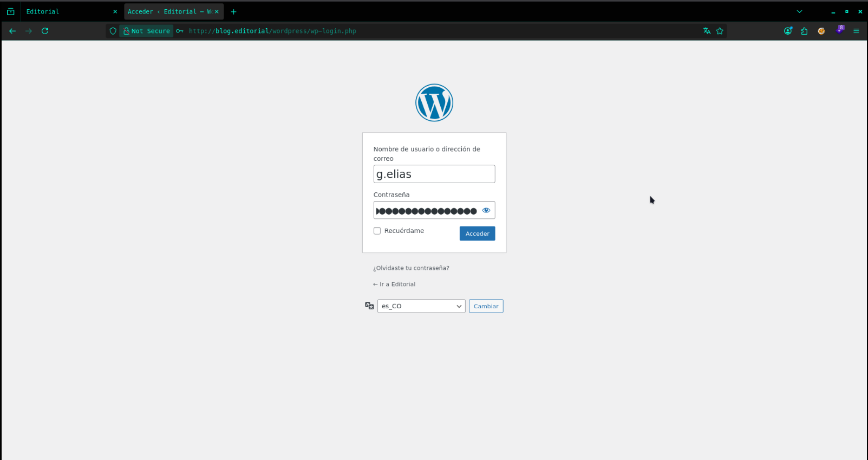Viewport: 868px width, 460px height.
Task: Click the round orange extension icon in toolbar
Action: point(821,31)
